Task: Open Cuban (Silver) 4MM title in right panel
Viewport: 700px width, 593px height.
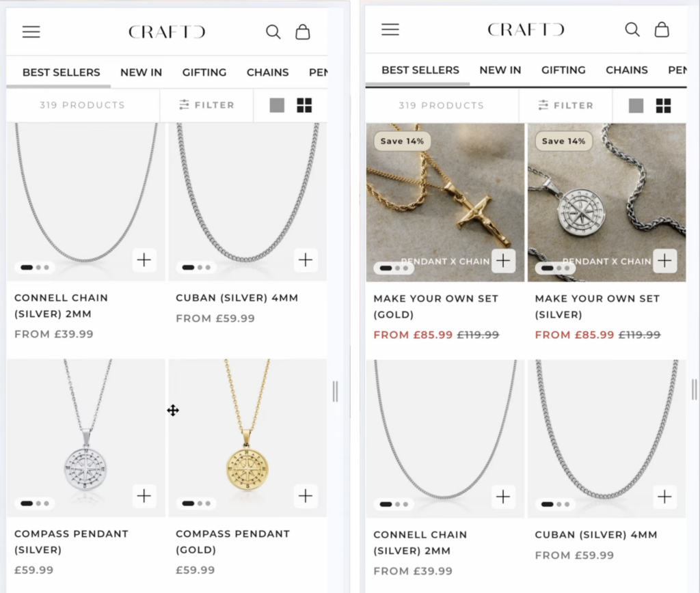Action: (x=596, y=534)
